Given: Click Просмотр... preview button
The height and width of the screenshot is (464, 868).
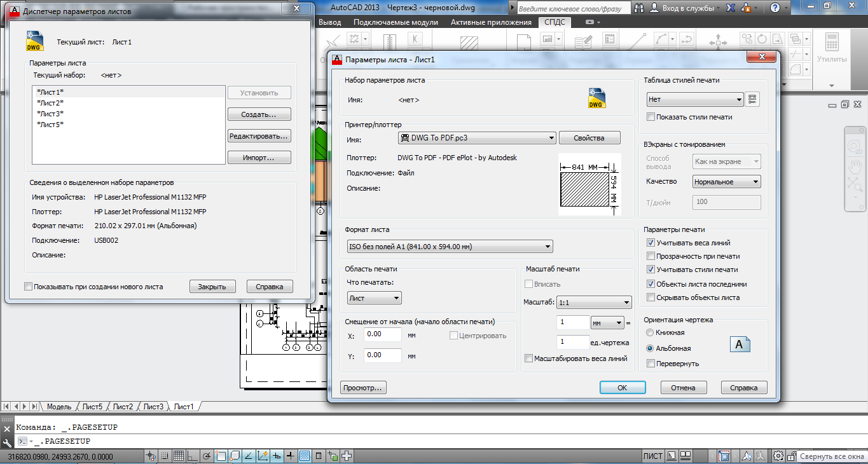Looking at the screenshot, I should tap(364, 387).
